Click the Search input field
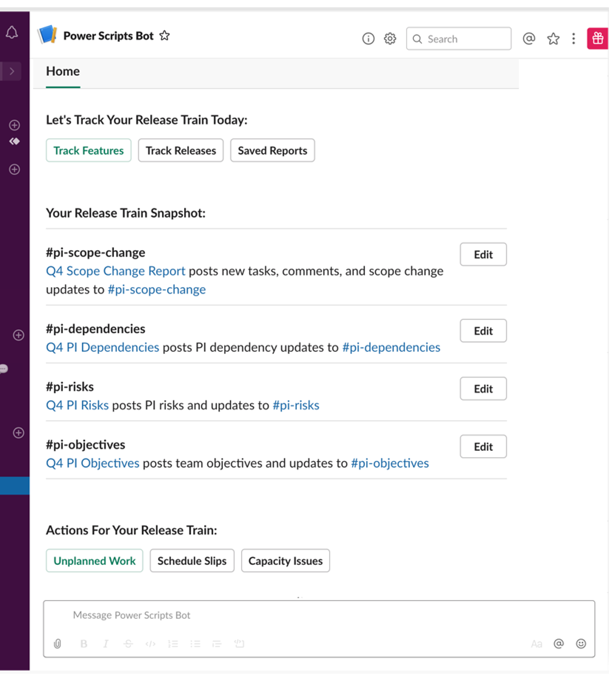 coord(458,39)
